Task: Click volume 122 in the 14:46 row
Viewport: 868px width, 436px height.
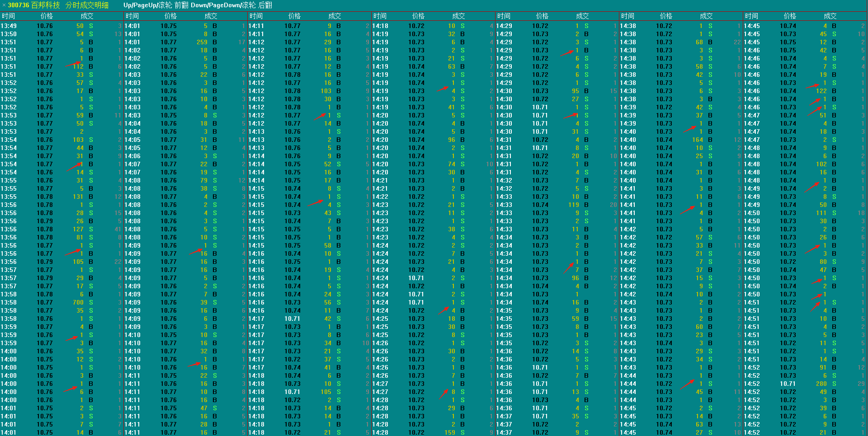Action: pyautogui.click(x=821, y=91)
